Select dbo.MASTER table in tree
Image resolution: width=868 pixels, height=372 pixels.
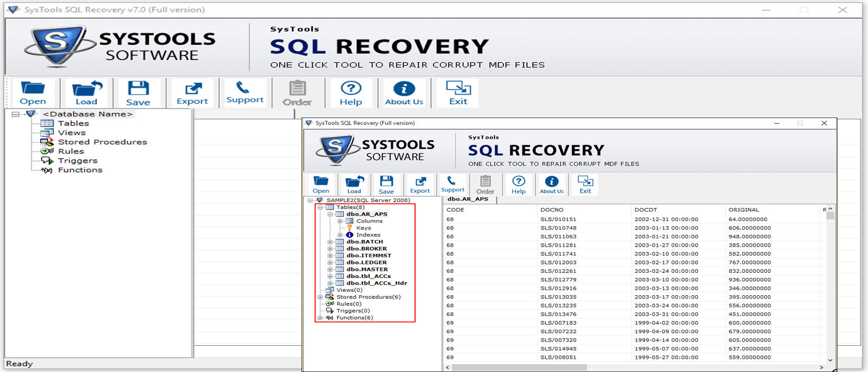tap(366, 270)
